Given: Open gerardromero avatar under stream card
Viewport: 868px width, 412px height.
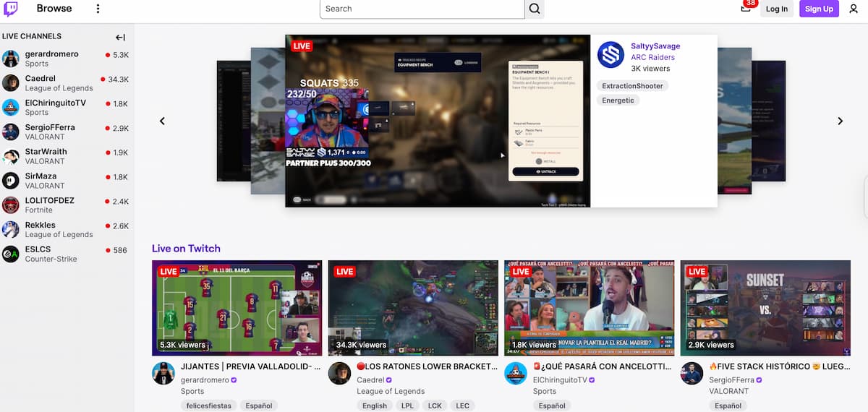Looking at the screenshot, I should coord(163,374).
